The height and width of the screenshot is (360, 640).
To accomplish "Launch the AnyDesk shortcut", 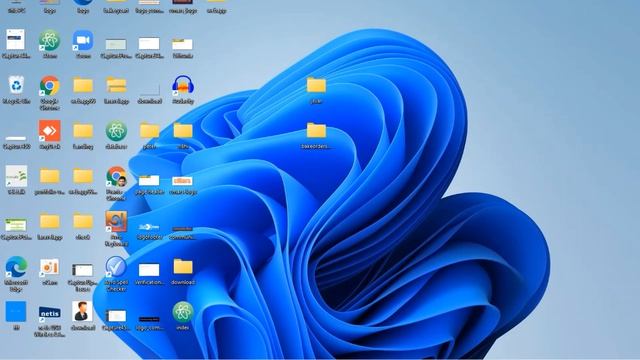I will coord(49,131).
